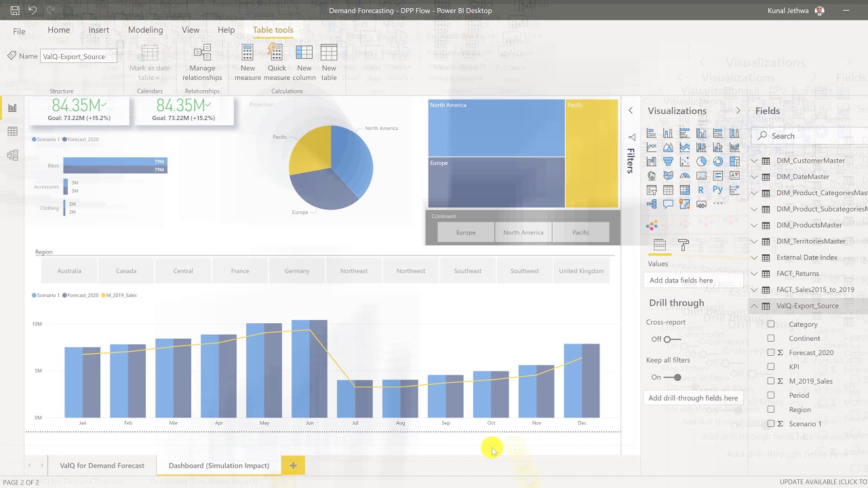The image size is (868, 488).
Task: Select the ValQ custom visual icon
Action: 652,225
